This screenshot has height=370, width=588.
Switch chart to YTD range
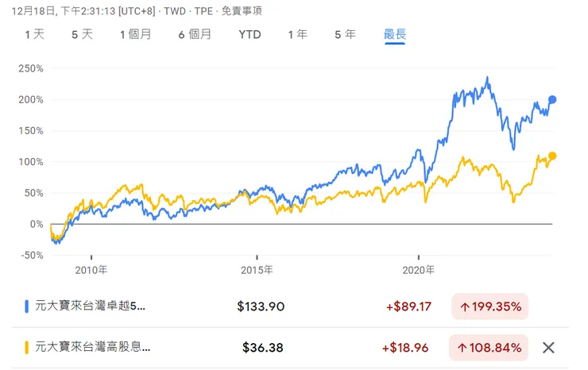[x=250, y=34]
